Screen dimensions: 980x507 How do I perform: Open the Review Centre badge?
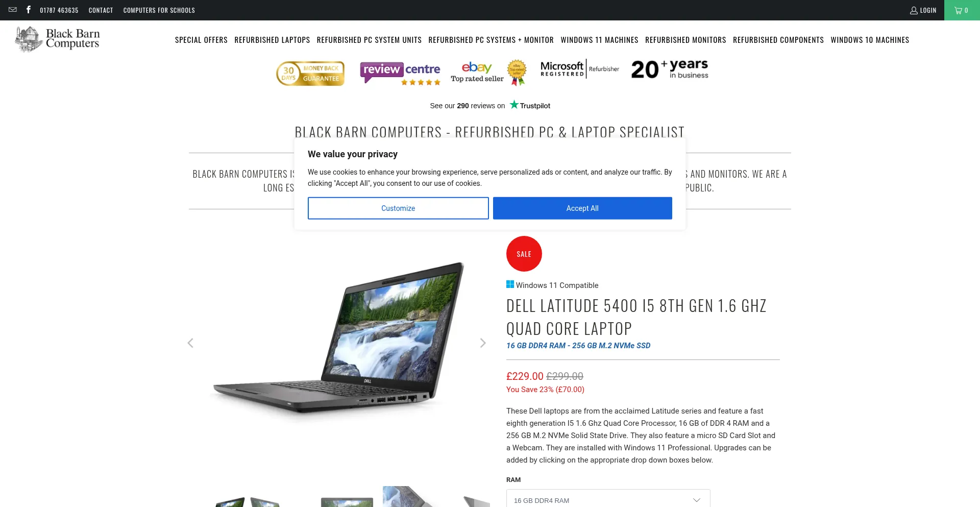[400, 74]
